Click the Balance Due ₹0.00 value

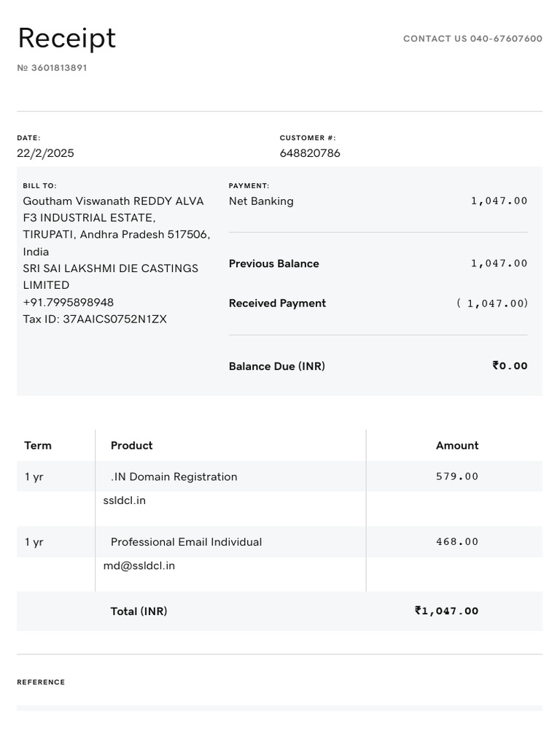click(510, 366)
